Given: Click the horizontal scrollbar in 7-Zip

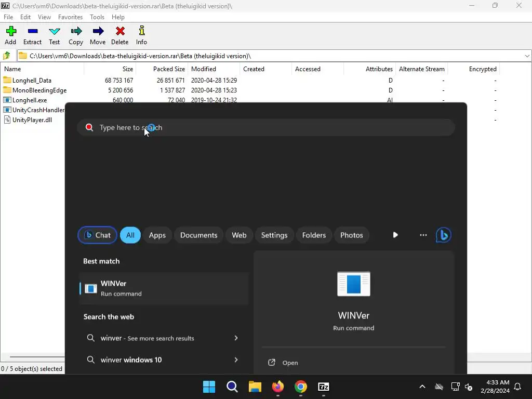Looking at the screenshot, I should [x=37, y=357].
